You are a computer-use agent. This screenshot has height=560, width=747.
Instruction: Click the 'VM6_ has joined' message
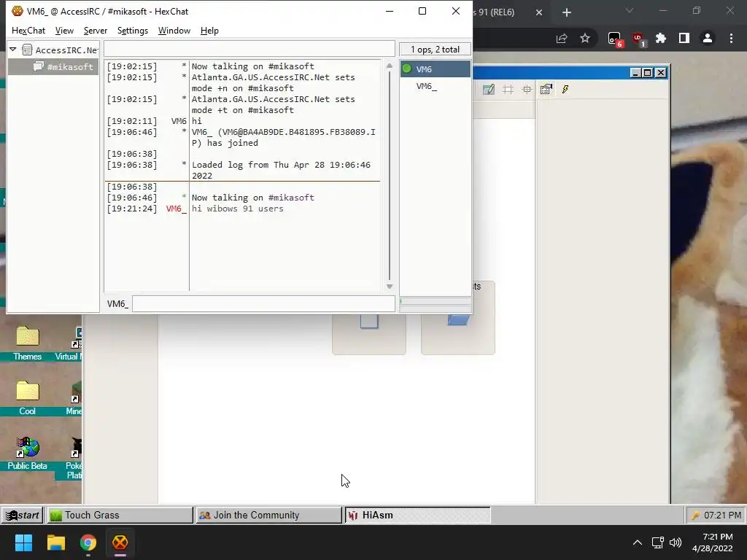coord(284,138)
